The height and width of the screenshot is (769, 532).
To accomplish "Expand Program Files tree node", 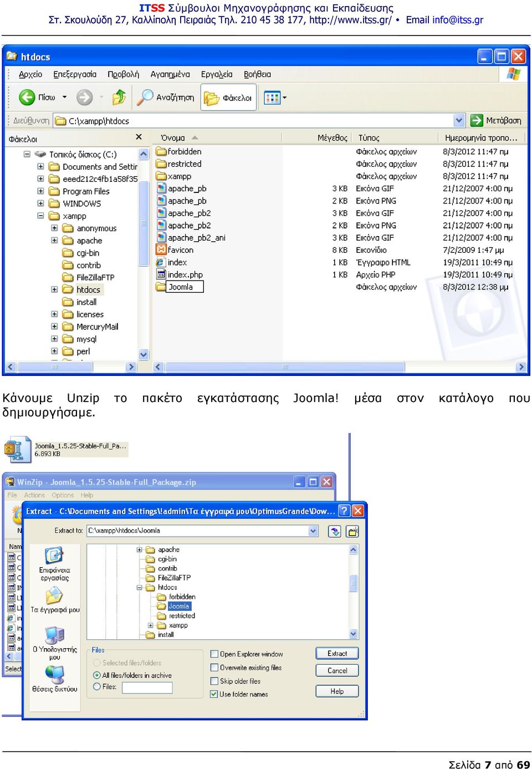I will pyautogui.click(x=40, y=191).
